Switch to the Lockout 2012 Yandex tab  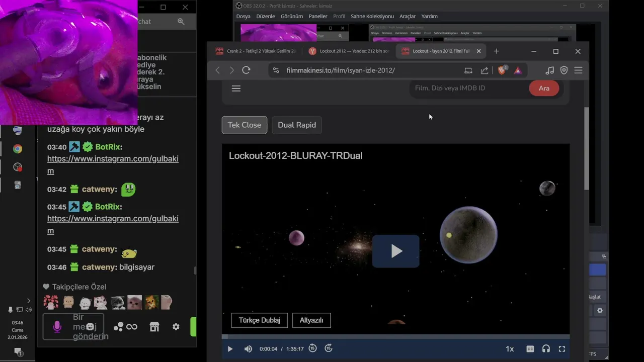(349, 51)
